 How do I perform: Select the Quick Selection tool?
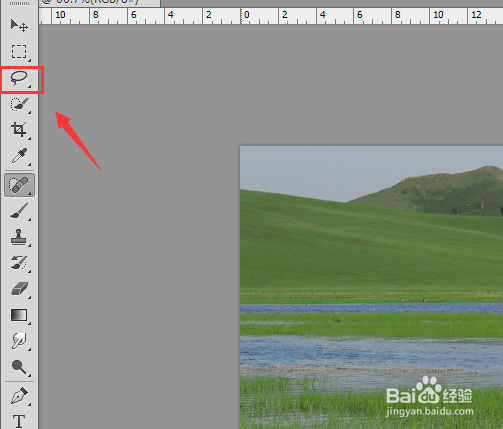point(19,104)
